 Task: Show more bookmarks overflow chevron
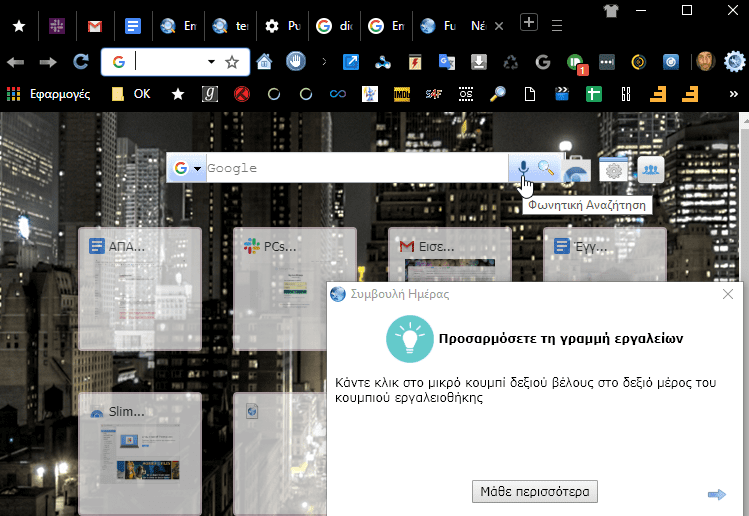pos(734,94)
